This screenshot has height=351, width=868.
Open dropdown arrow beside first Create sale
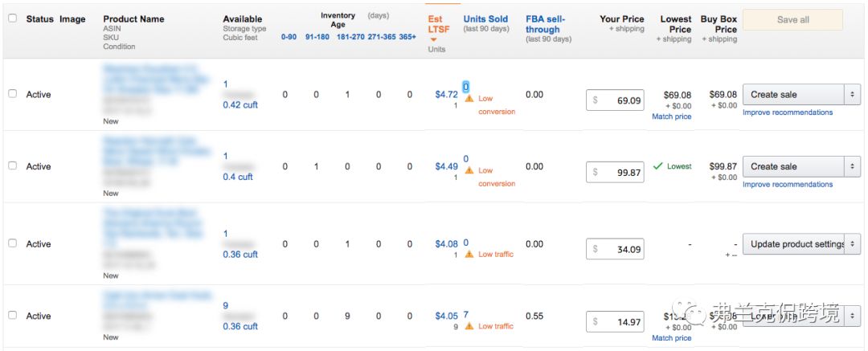pos(853,95)
